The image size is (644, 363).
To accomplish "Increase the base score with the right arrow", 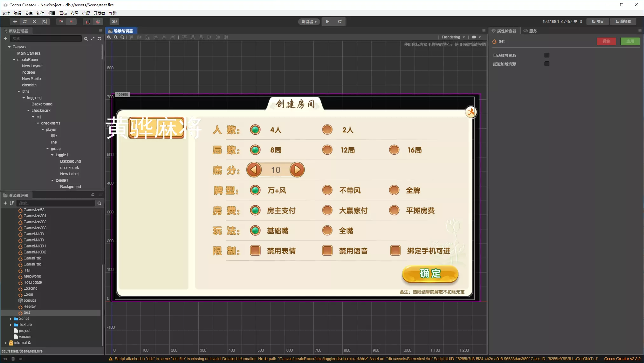I will point(297,170).
